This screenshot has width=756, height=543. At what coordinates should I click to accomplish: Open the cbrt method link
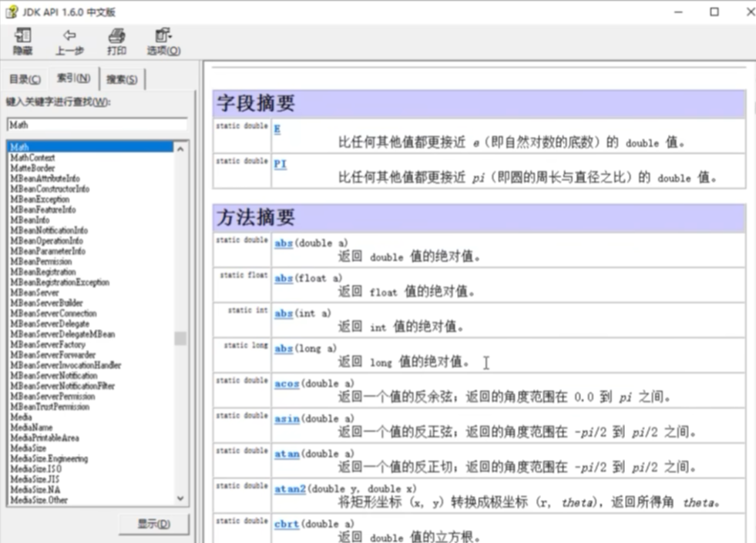(x=287, y=524)
